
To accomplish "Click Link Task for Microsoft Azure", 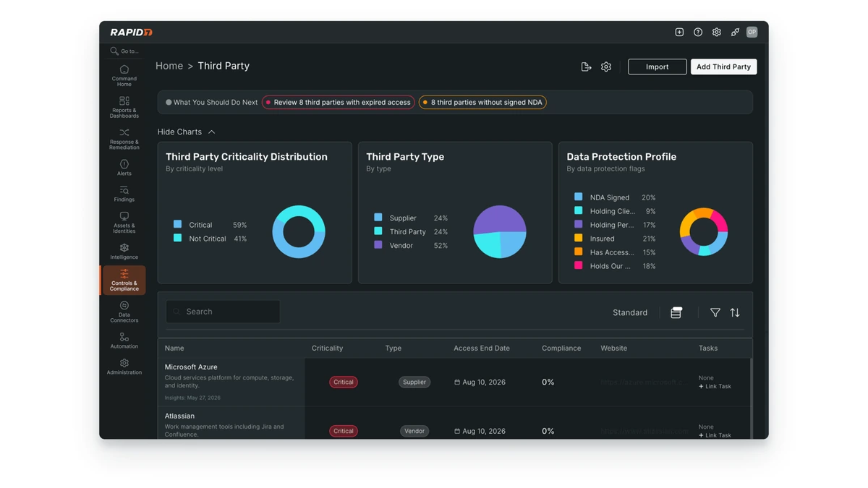I will click(715, 387).
